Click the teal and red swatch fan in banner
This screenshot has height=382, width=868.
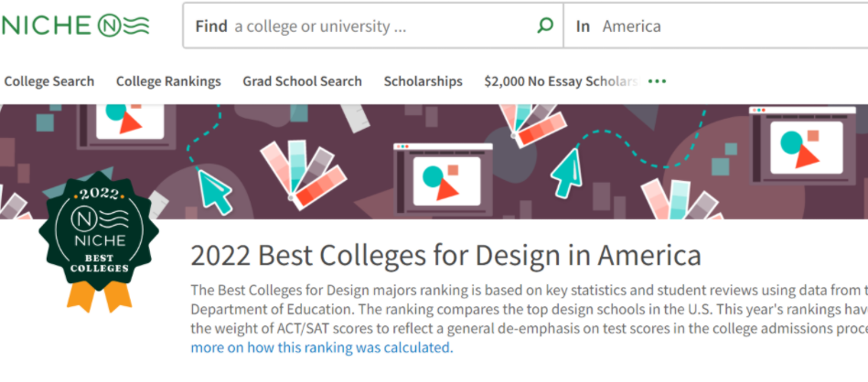(305, 172)
